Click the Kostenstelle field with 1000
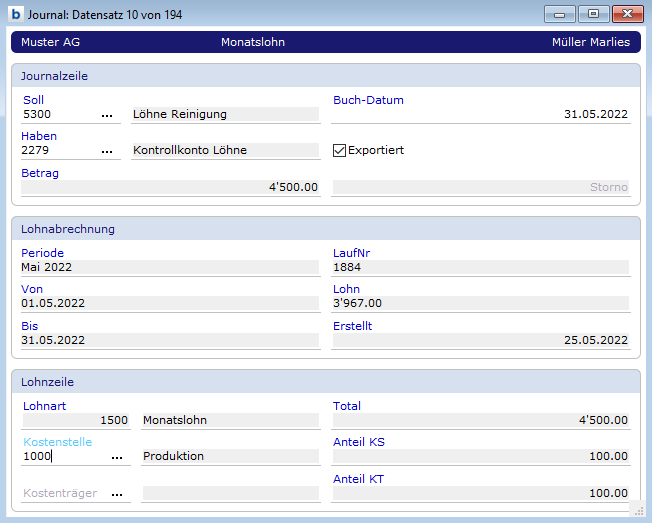The image size is (652, 523). (x=62, y=457)
